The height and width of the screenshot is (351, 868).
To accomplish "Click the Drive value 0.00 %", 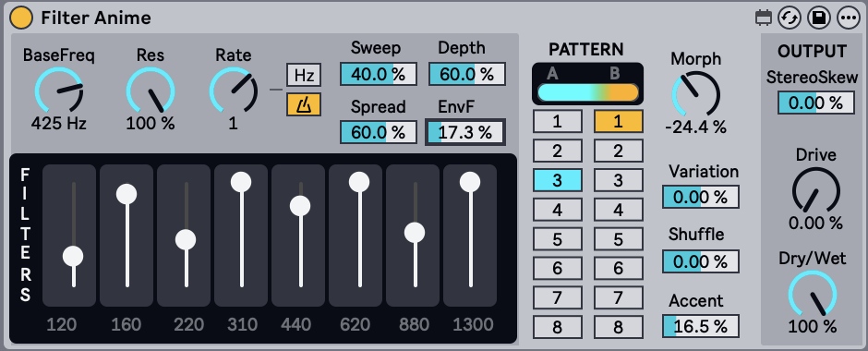I will coord(816,224).
